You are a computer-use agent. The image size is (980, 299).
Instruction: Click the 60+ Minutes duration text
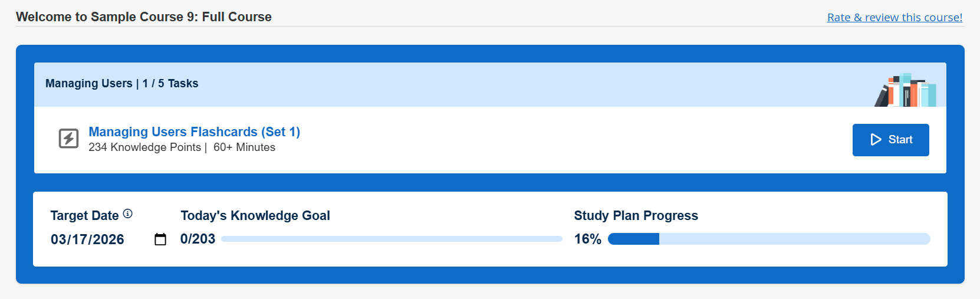pyautogui.click(x=244, y=147)
